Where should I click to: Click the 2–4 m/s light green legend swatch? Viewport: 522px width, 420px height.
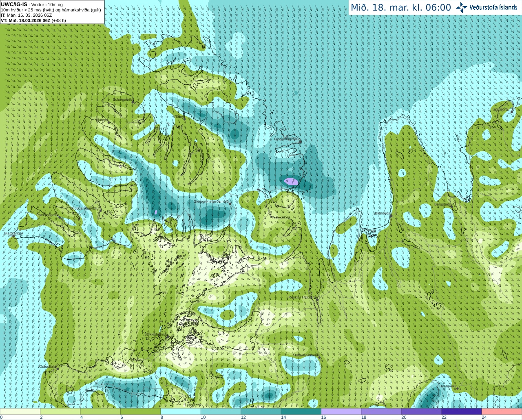tap(60, 411)
